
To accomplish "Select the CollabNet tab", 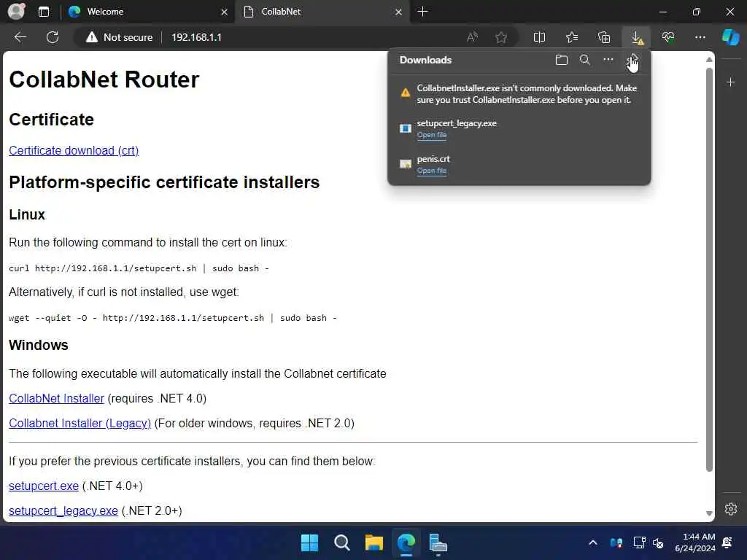I will [322, 12].
